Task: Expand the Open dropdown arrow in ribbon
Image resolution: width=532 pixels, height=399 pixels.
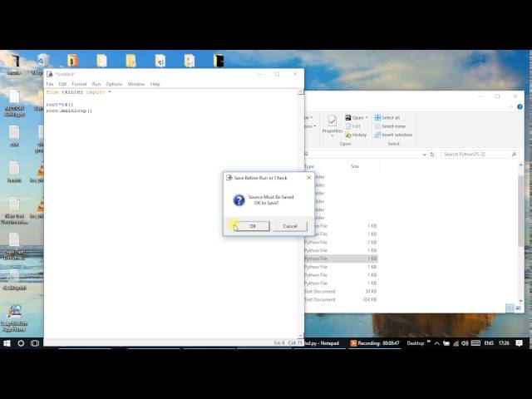Action: click(x=367, y=118)
